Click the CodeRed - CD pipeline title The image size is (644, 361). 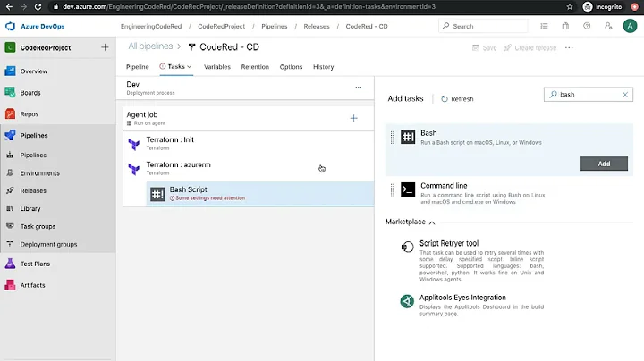click(x=229, y=46)
